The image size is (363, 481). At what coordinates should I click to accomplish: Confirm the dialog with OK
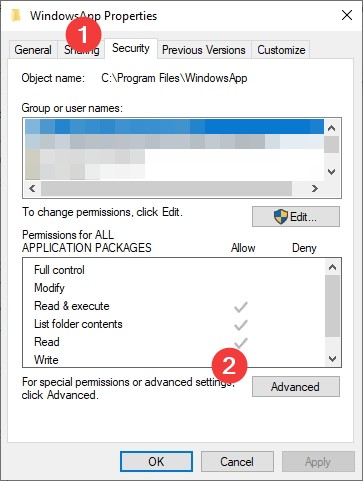pos(156,462)
